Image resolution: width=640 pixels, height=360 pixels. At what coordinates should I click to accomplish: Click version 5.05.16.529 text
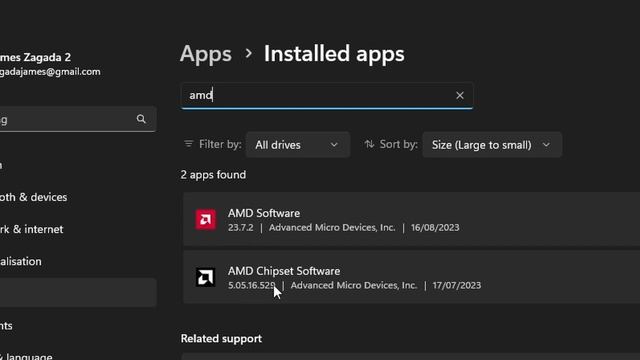[251, 285]
